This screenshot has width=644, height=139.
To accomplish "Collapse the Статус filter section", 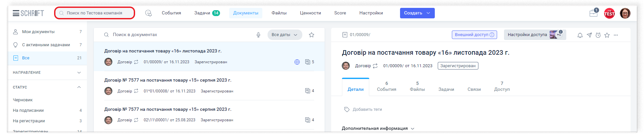I will 79,87.
